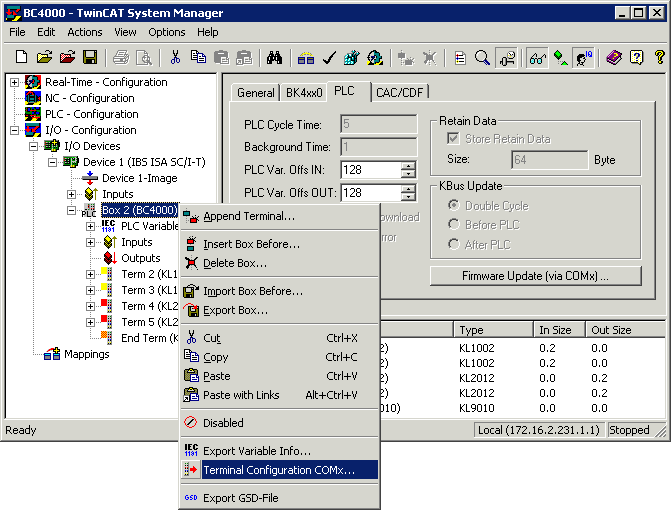Click the End Term terminal icon
This screenshot has height=510, width=671.
point(106,338)
